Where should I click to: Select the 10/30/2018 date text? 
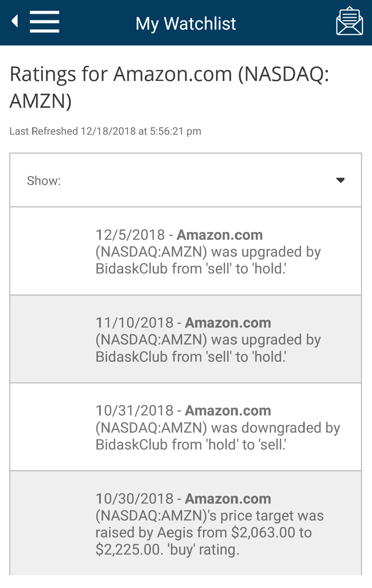135,499
